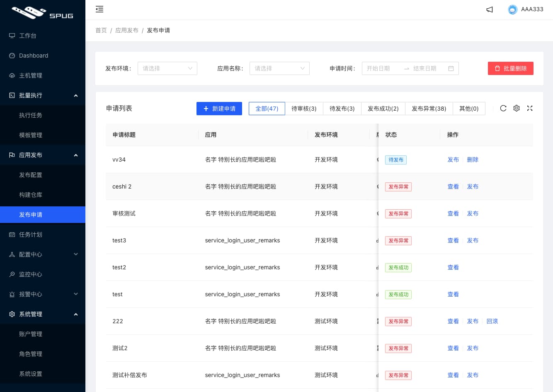Expand the 配置中心 sidebar submenu

click(43, 254)
